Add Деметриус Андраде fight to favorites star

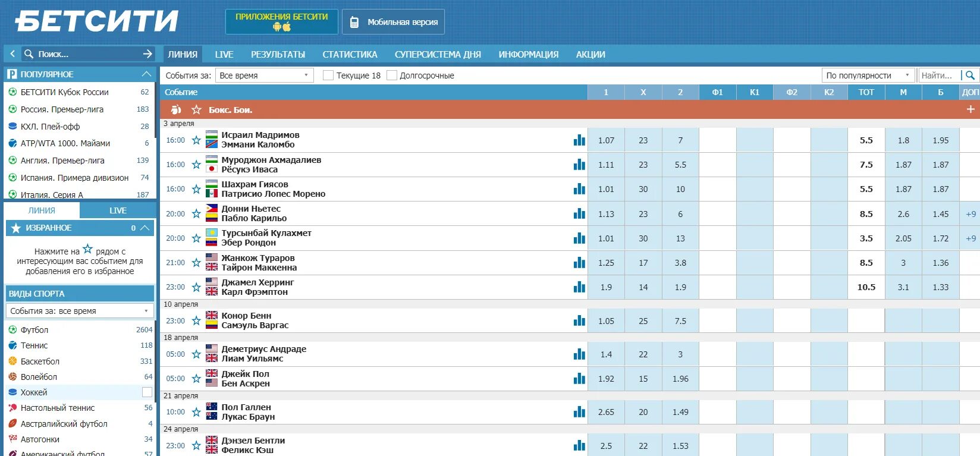[x=196, y=354]
